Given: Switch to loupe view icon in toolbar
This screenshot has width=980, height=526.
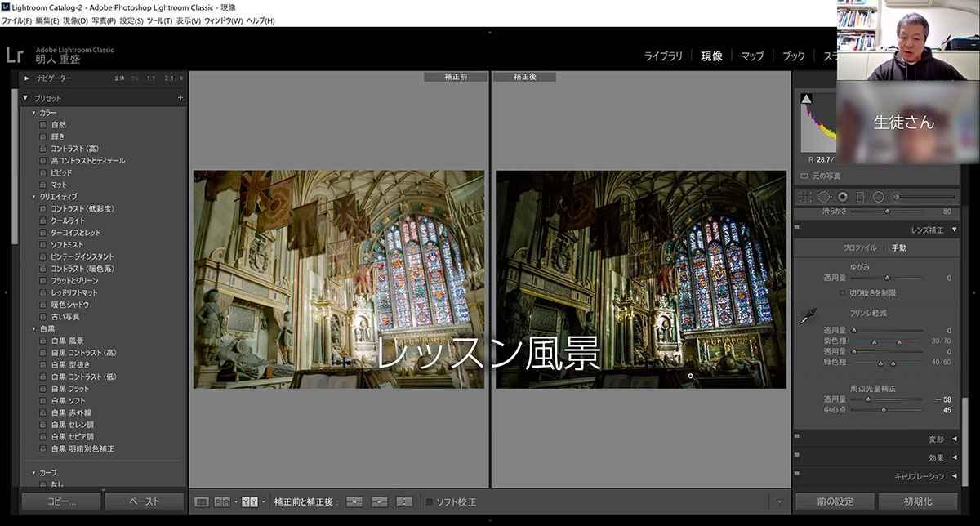Looking at the screenshot, I should click(202, 501).
